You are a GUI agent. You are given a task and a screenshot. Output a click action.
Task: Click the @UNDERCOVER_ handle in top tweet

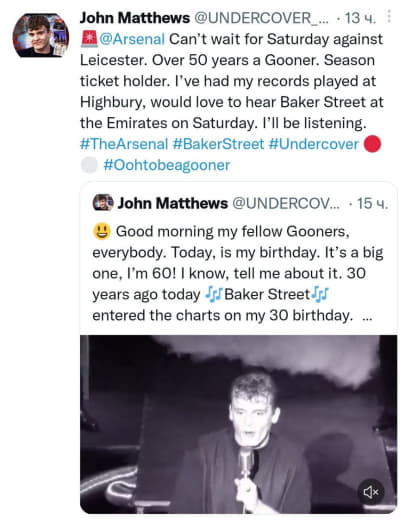261,18
